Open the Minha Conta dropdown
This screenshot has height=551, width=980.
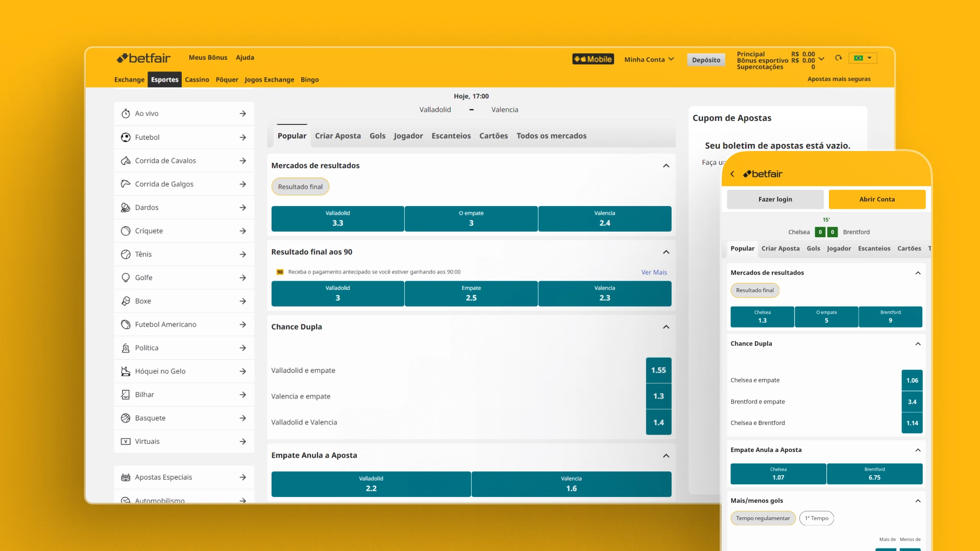(x=649, y=60)
